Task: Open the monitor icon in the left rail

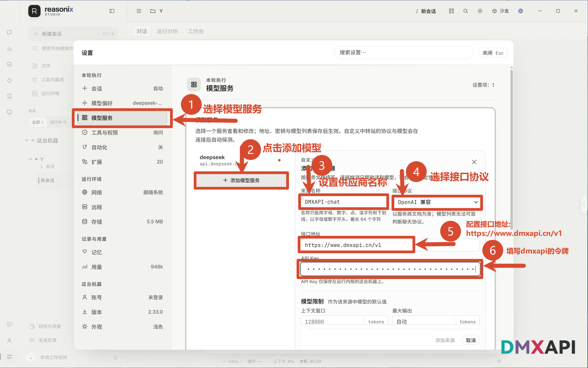Action: click(x=10, y=112)
